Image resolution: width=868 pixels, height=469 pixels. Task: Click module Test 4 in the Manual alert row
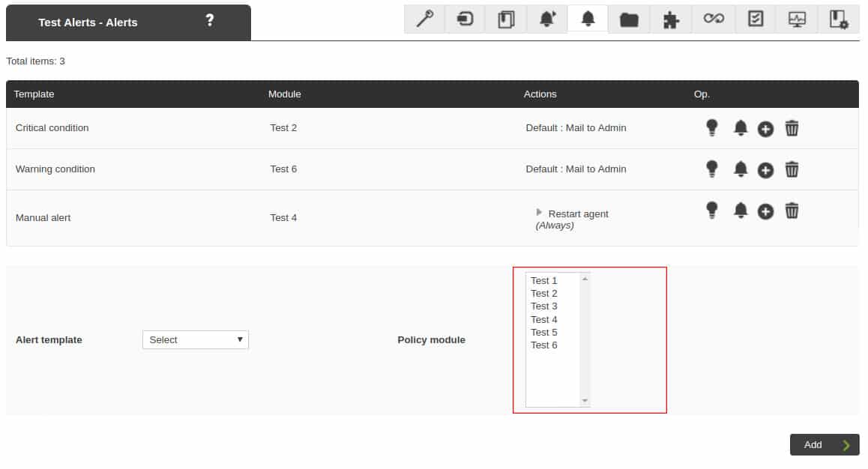pyautogui.click(x=283, y=217)
